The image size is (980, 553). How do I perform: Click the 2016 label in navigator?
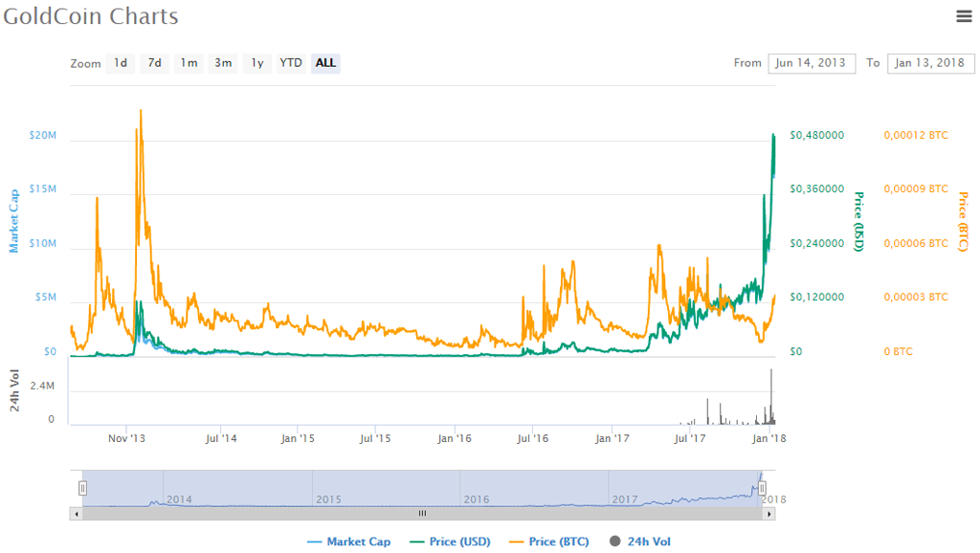point(477,499)
